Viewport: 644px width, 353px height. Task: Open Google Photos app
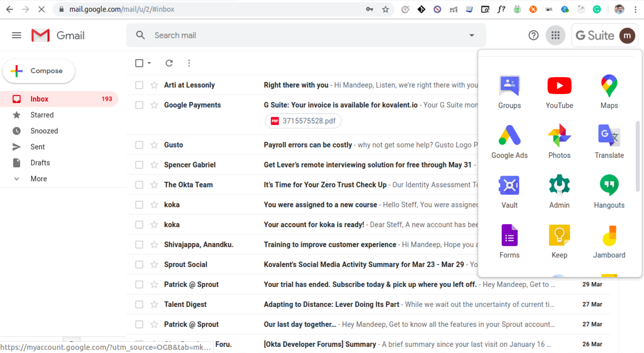(x=559, y=142)
